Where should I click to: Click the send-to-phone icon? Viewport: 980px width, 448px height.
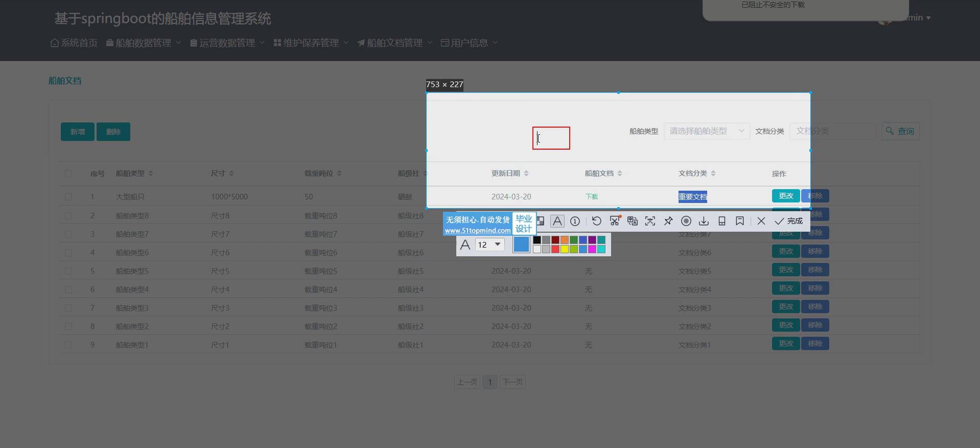[x=722, y=221]
